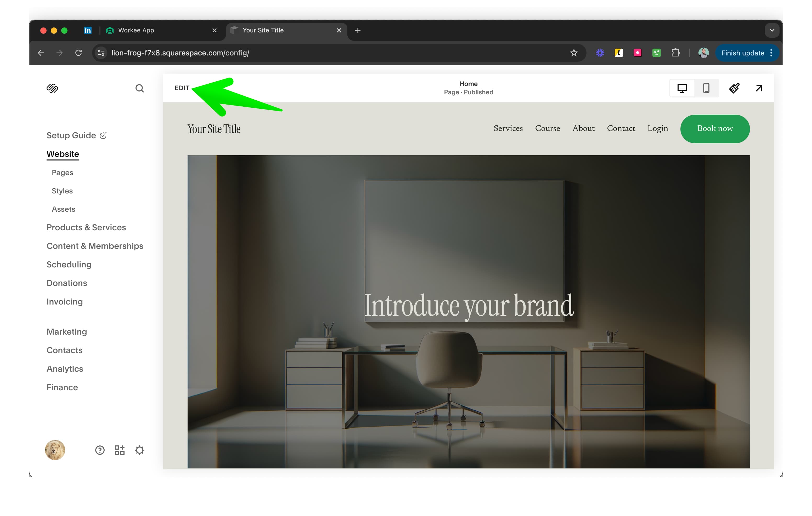The image size is (812, 516).
Task: Click About in site navigation
Action: click(583, 128)
